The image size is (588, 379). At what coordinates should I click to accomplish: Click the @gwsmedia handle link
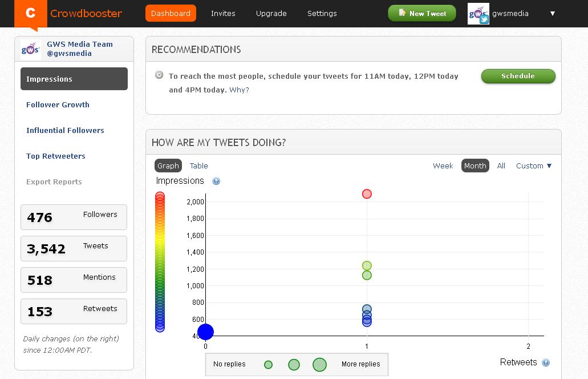tap(70, 53)
